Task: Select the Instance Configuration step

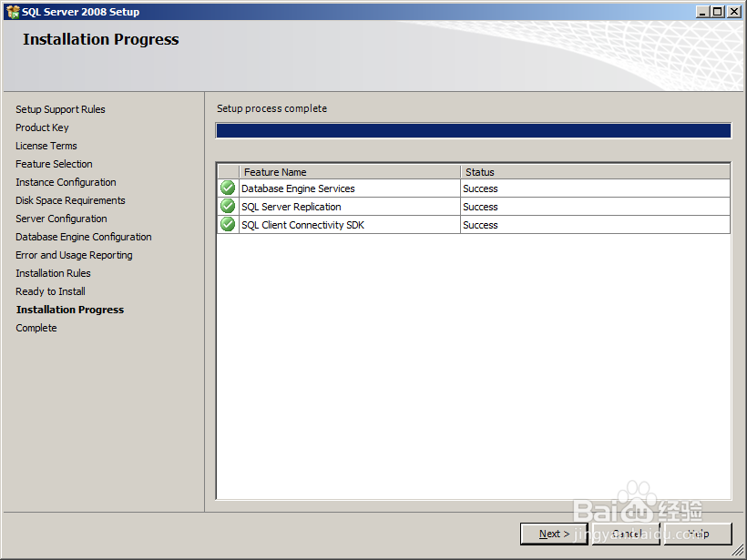Action: pos(66,182)
